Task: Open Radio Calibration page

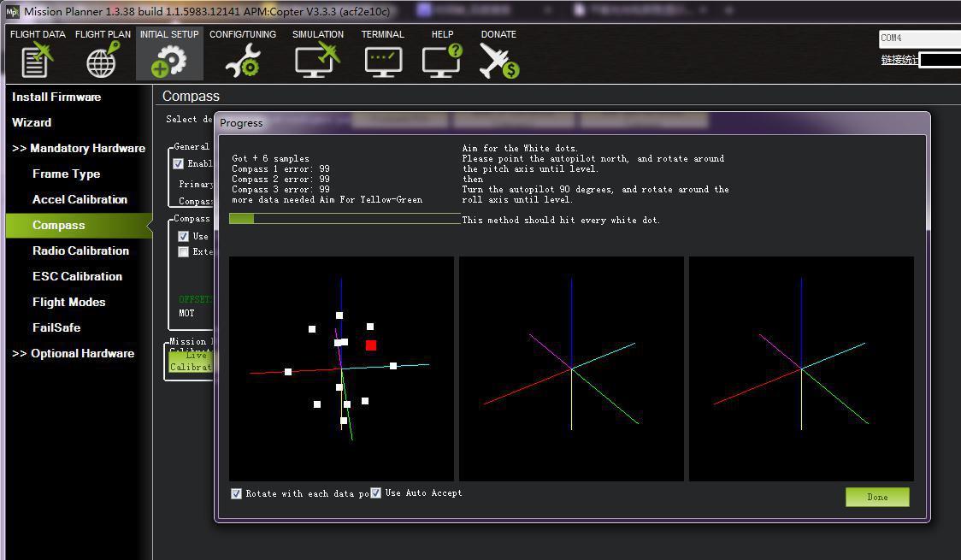Action: tap(81, 251)
